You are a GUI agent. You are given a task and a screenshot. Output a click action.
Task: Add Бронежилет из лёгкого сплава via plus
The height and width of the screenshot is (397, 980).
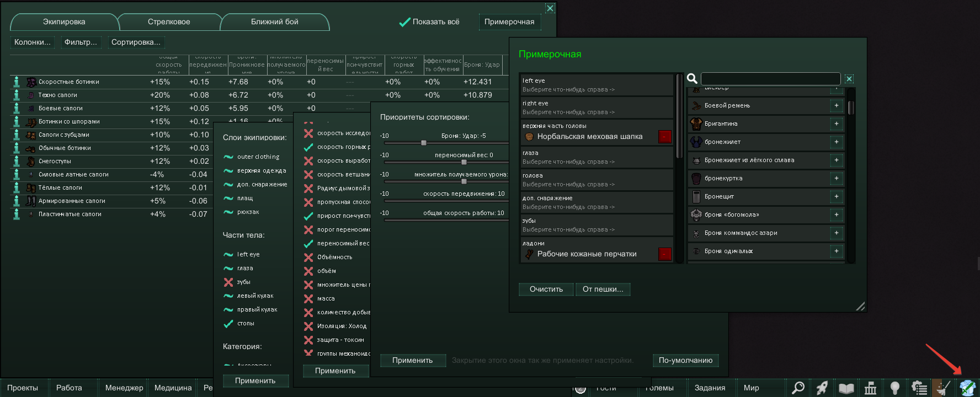[837, 160]
